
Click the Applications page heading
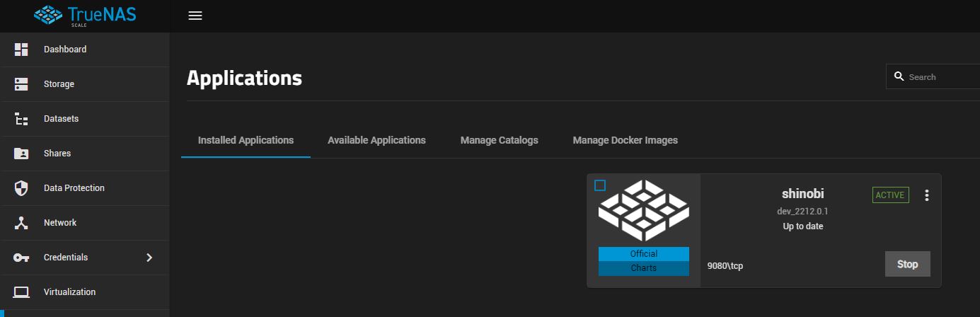pyautogui.click(x=244, y=78)
